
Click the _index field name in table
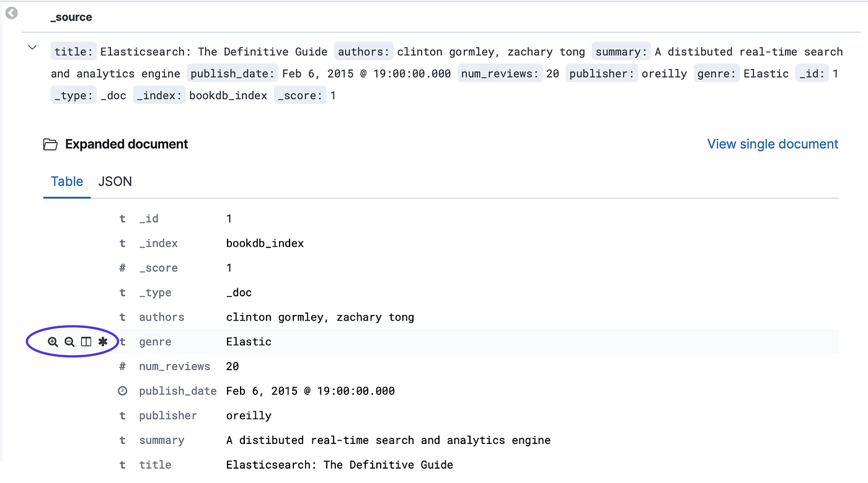coord(159,244)
